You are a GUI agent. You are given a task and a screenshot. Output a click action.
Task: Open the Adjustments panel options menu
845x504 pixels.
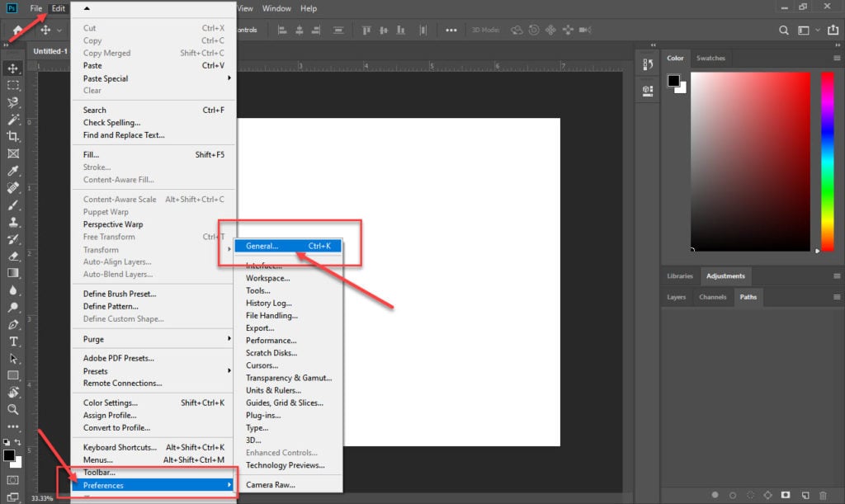pyautogui.click(x=837, y=276)
